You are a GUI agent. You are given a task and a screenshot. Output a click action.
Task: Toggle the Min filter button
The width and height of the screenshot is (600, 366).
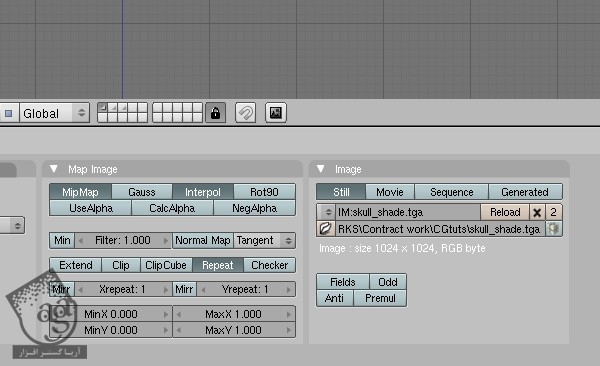coord(62,240)
